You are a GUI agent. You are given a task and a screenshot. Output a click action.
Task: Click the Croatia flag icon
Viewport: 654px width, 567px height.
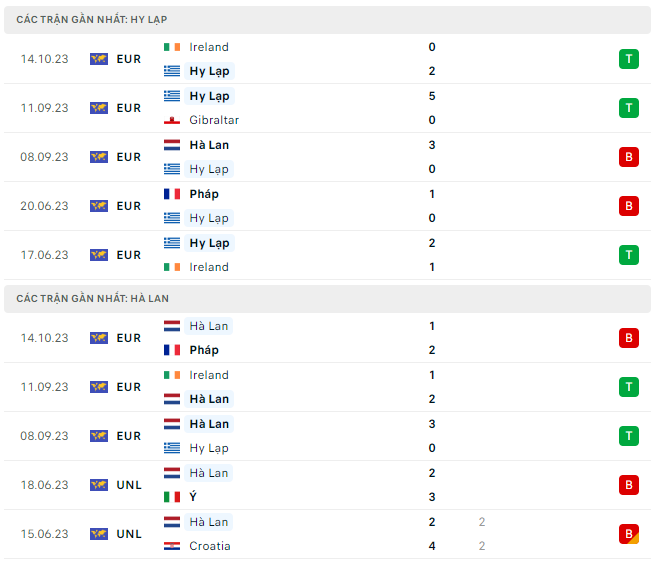[x=173, y=546]
